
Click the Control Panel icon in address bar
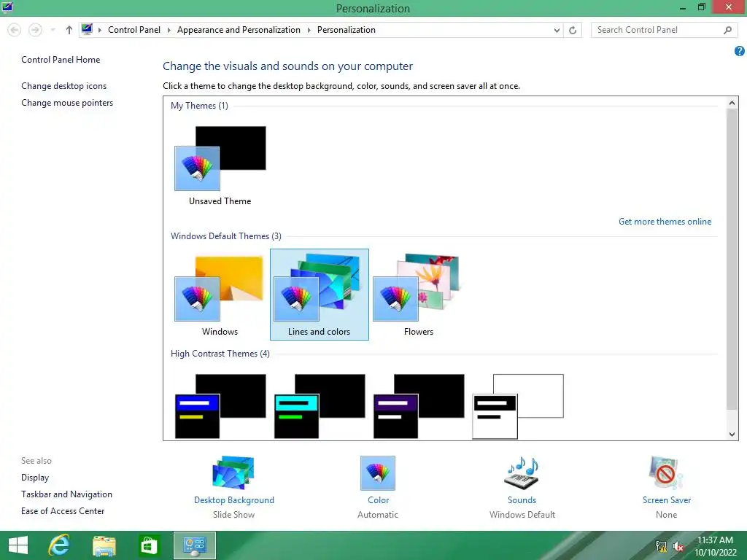coord(87,29)
